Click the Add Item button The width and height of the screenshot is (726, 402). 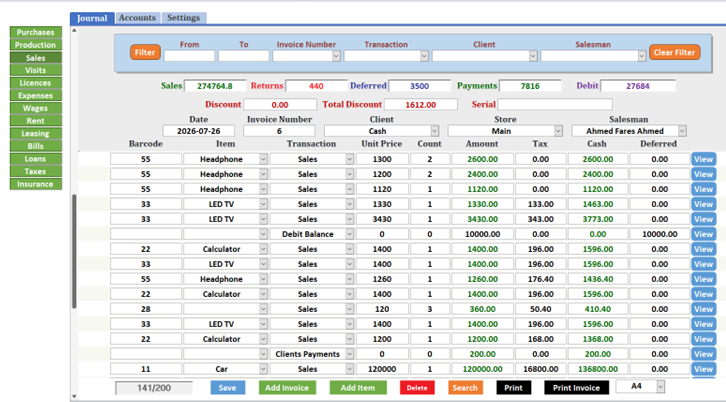coord(358,388)
